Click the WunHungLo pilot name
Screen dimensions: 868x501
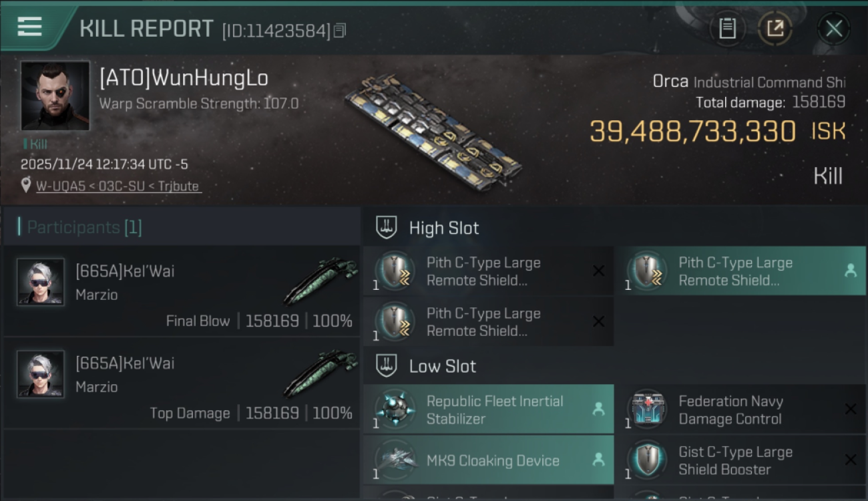(x=184, y=78)
